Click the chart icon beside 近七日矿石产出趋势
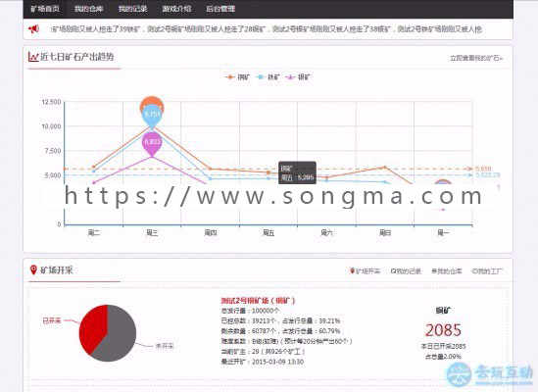Screen dimensions: 538x392 [33, 57]
